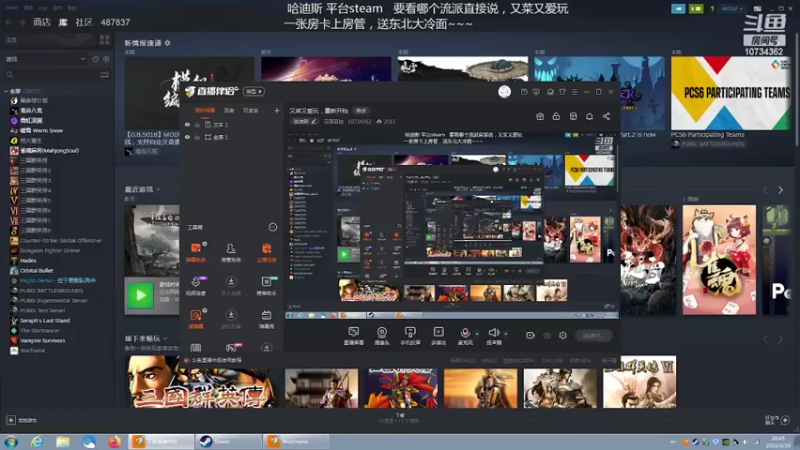This screenshot has width=800, height=450.
Task: Select Vampire Survivors in game list
Action: (42, 340)
